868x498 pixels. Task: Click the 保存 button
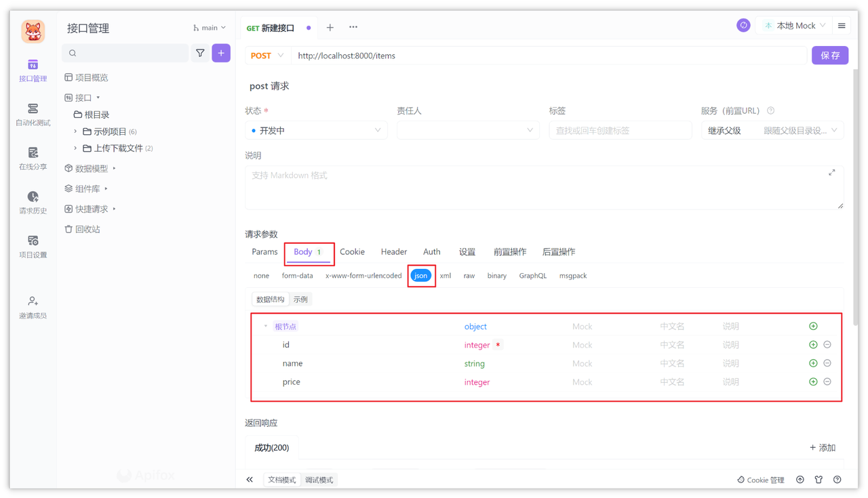(830, 56)
